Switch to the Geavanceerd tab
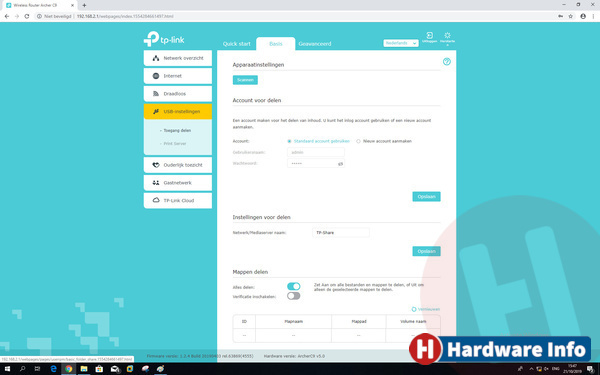 click(315, 44)
